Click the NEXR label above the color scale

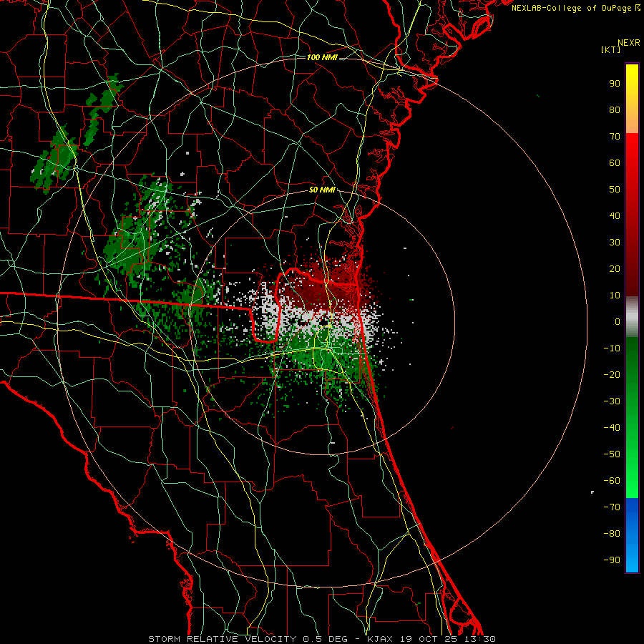coord(629,43)
